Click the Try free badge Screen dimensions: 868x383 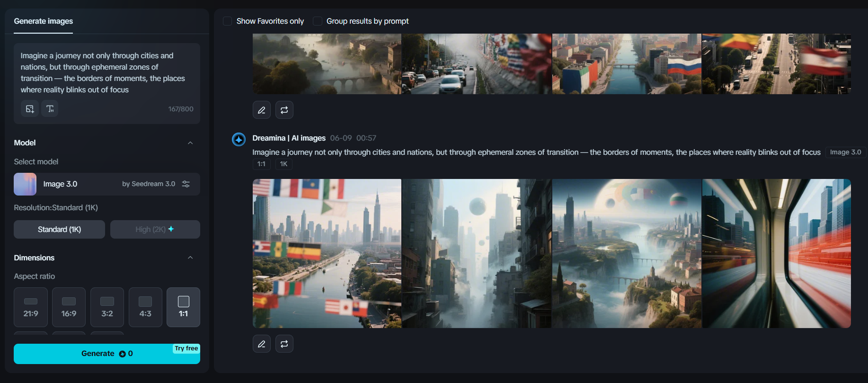click(x=186, y=348)
